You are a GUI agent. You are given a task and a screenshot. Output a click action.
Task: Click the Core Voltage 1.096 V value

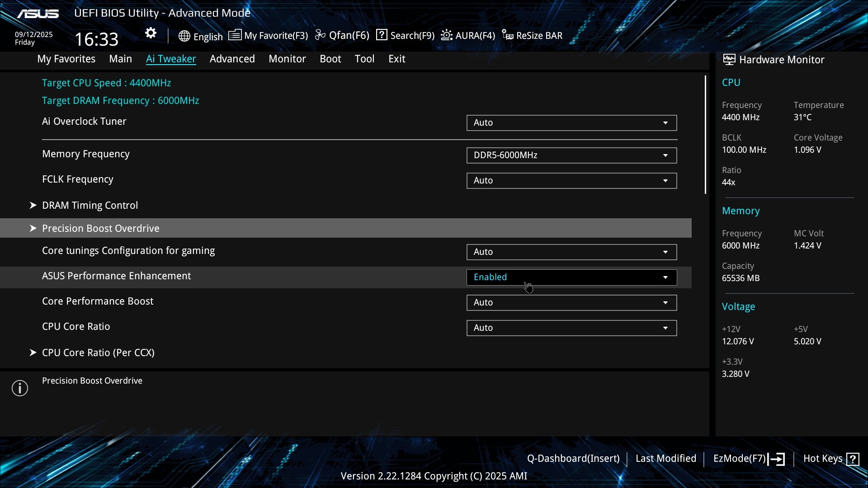pos(807,150)
